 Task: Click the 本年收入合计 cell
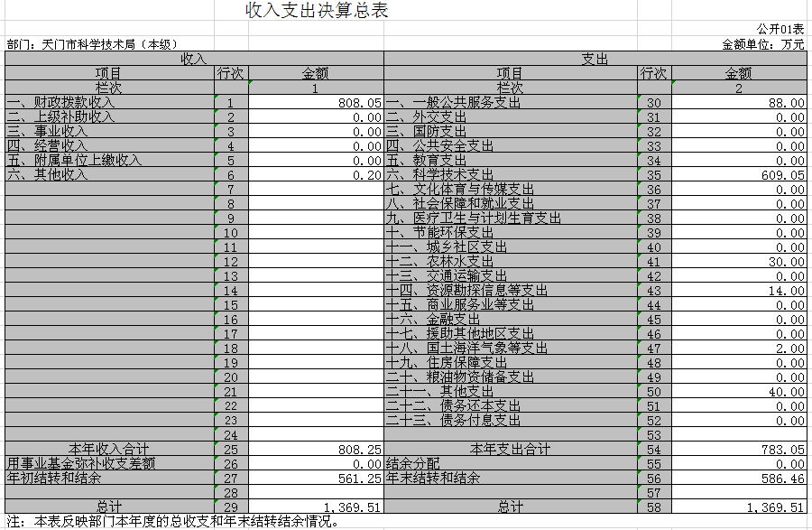[110, 449]
